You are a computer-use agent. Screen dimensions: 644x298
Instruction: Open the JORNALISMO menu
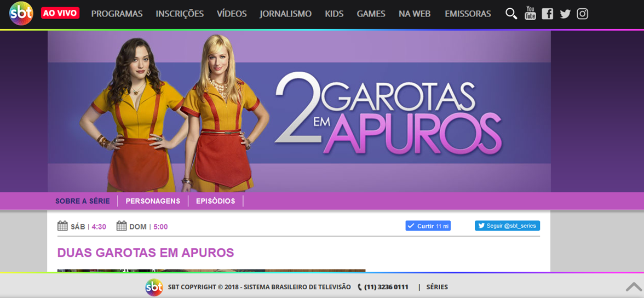[285, 14]
